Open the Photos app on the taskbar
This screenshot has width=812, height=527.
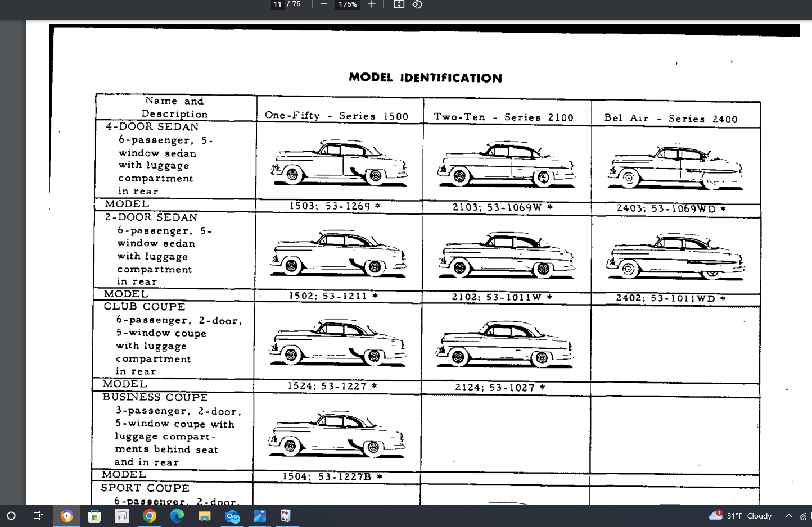click(x=260, y=516)
